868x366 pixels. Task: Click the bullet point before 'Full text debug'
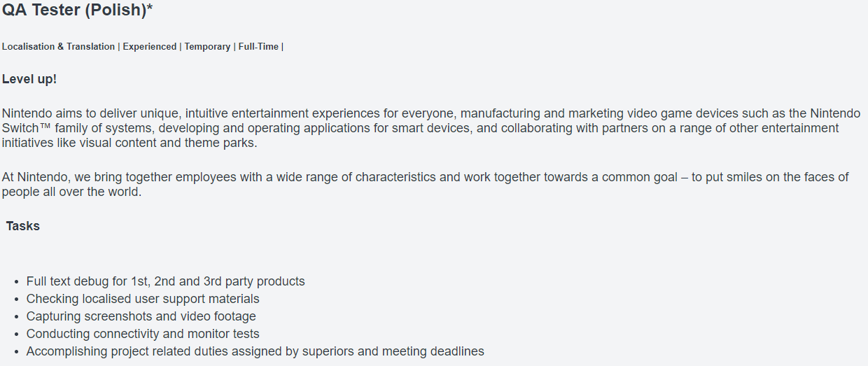click(x=17, y=282)
